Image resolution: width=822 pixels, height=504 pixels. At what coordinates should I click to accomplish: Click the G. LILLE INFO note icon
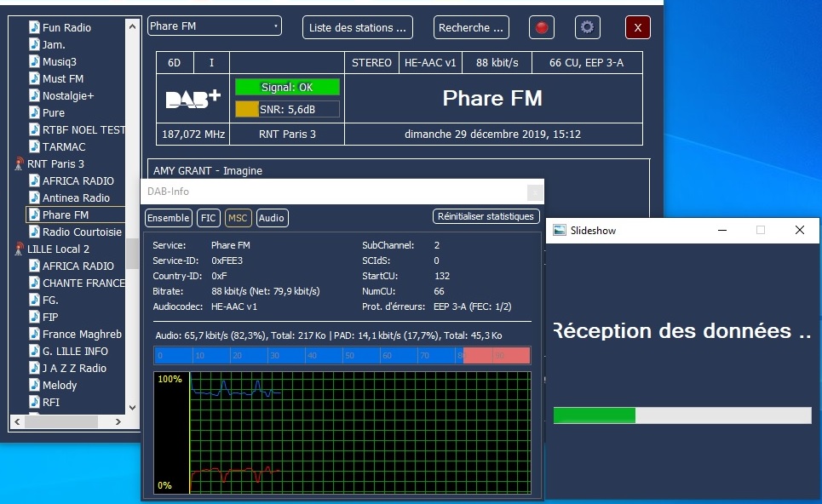34,351
